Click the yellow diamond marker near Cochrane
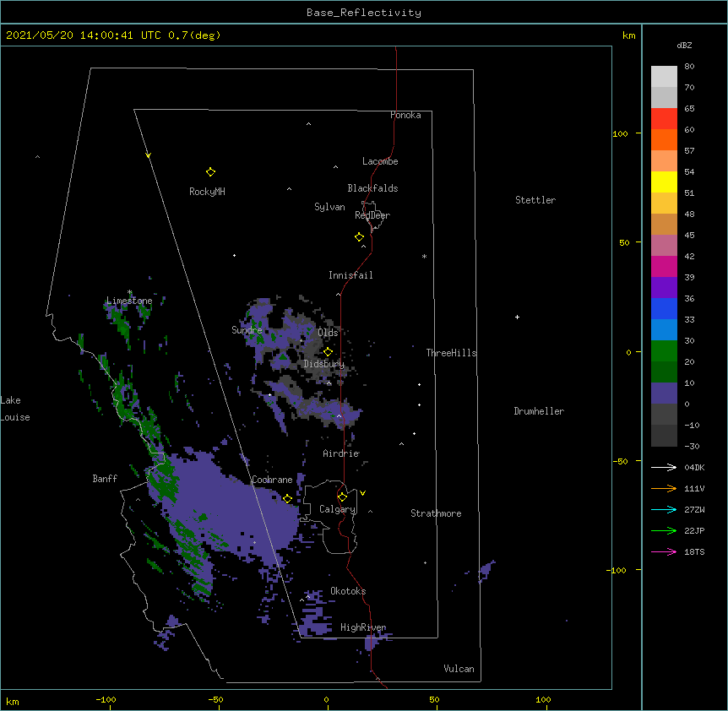The width and height of the screenshot is (728, 711). pos(287,498)
